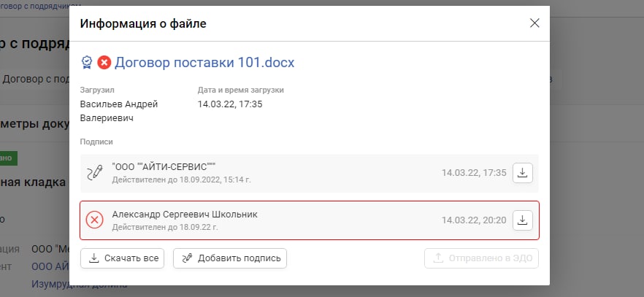Close the file information dialog
The width and height of the screenshot is (644, 297).
point(534,23)
